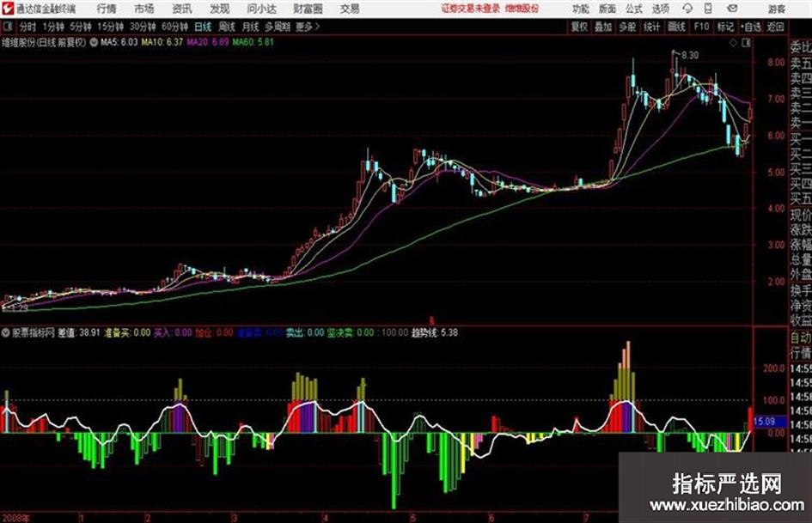Click the MA5: 6.03 value label
Viewport: 812px width, 523px height.
coord(119,42)
